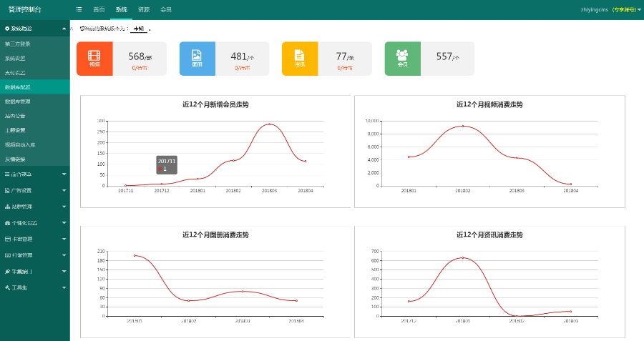Image resolution: width=644 pixels, height=341 pixels.
Task: Click the orange 视频 film icon card
Action: [x=94, y=59]
